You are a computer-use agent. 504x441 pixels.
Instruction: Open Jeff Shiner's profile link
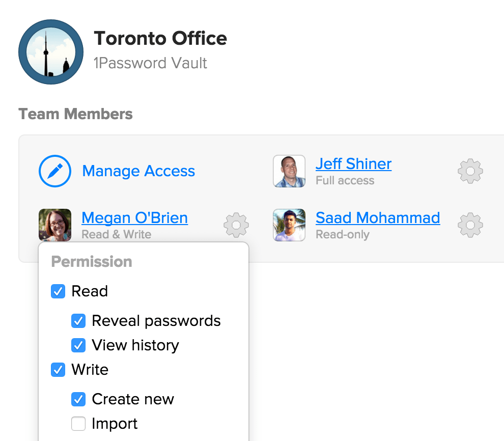(x=354, y=164)
